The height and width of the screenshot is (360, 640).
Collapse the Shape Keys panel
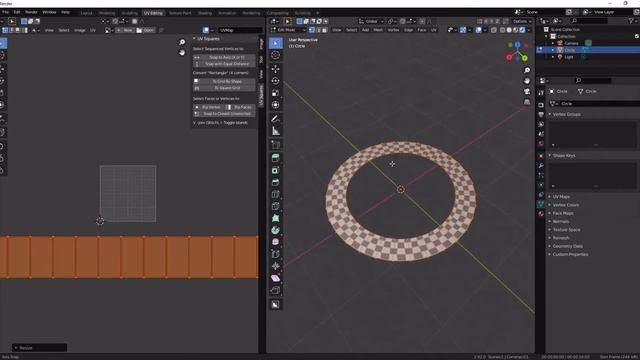(549, 156)
